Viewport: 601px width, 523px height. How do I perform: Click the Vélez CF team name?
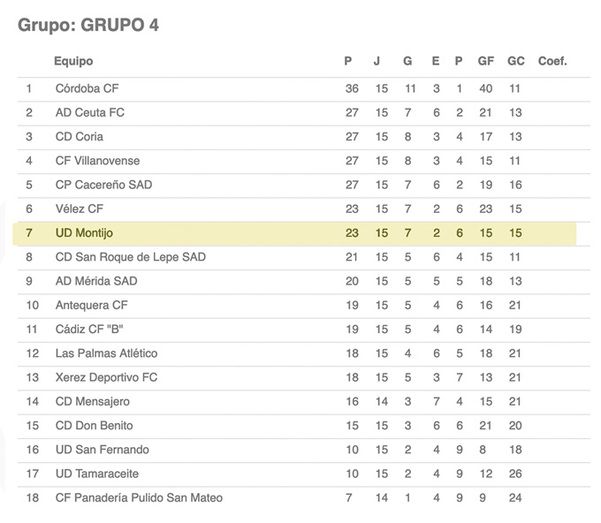click(x=79, y=209)
